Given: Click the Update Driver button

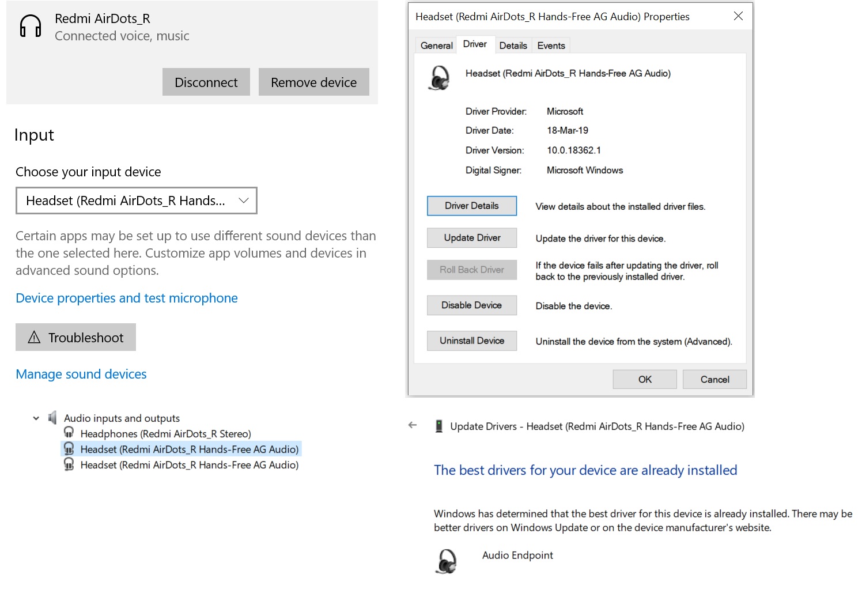Looking at the screenshot, I should [x=472, y=238].
